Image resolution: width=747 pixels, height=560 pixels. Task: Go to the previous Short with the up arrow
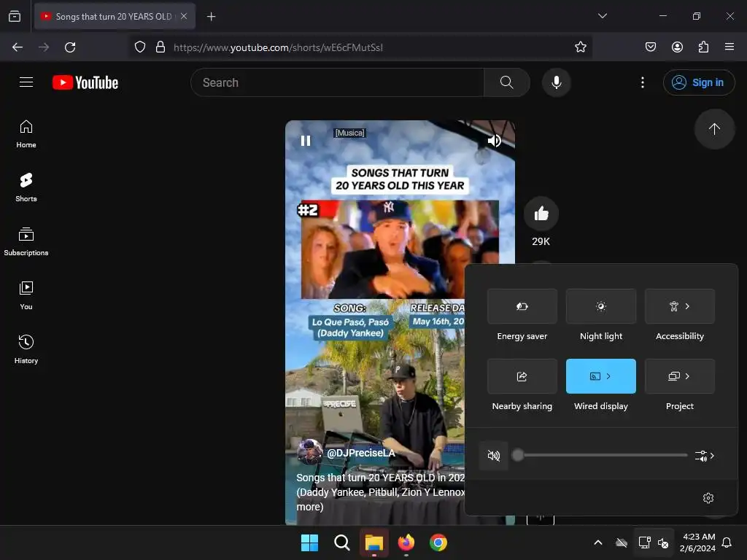[x=714, y=129]
